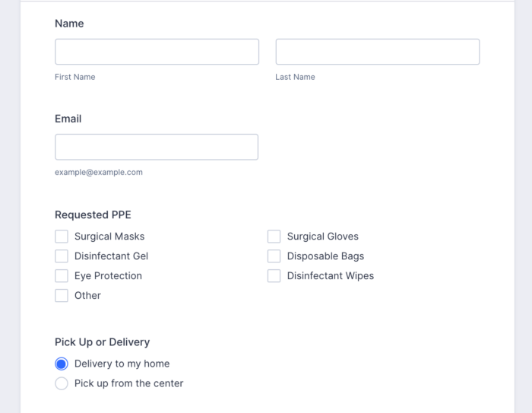532x413 pixels.
Task: Click the Eye Protection label text
Action: (x=108, y=276)
